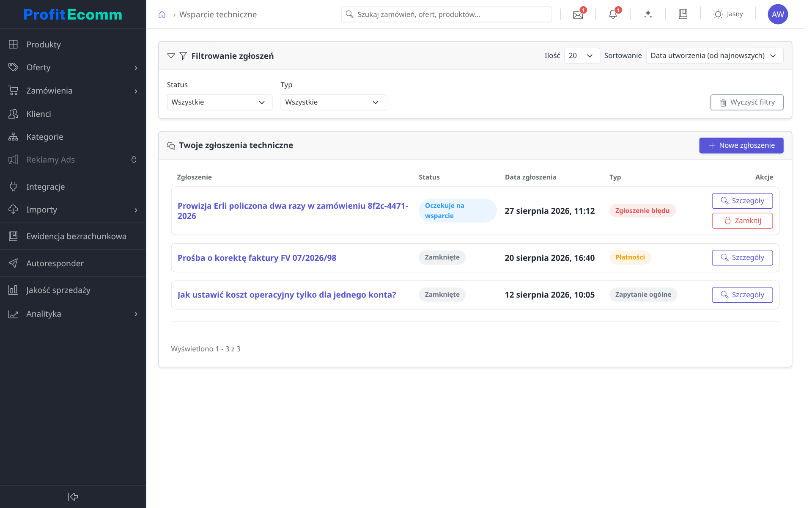Click the funnel filter icon
The height and width of the screenshot is (508, 812).
point(183,56)
